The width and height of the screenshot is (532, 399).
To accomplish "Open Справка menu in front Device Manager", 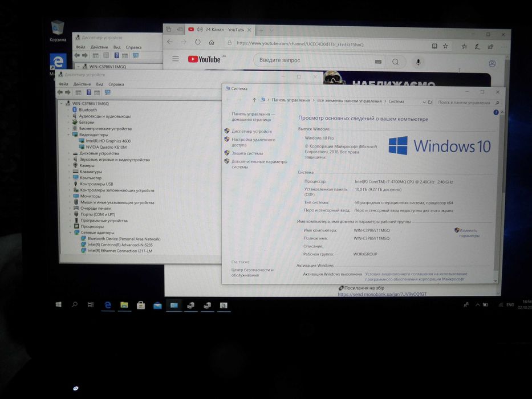I will coord(116,84).
